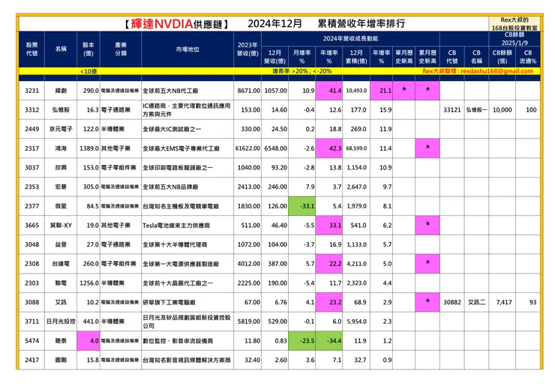Click the green -34.4 cell
The image size is (555, 392).
pos(328,341)
